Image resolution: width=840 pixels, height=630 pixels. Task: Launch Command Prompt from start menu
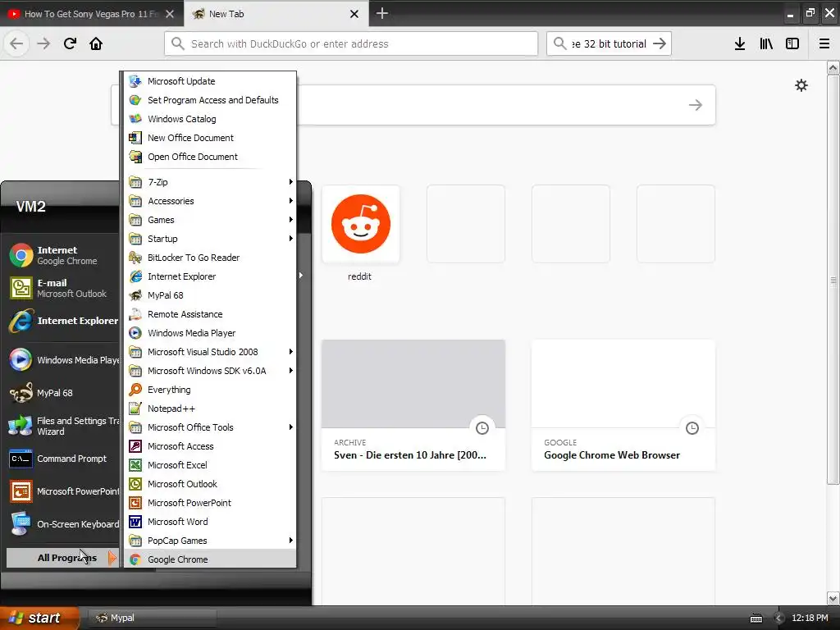coord(63,459)
